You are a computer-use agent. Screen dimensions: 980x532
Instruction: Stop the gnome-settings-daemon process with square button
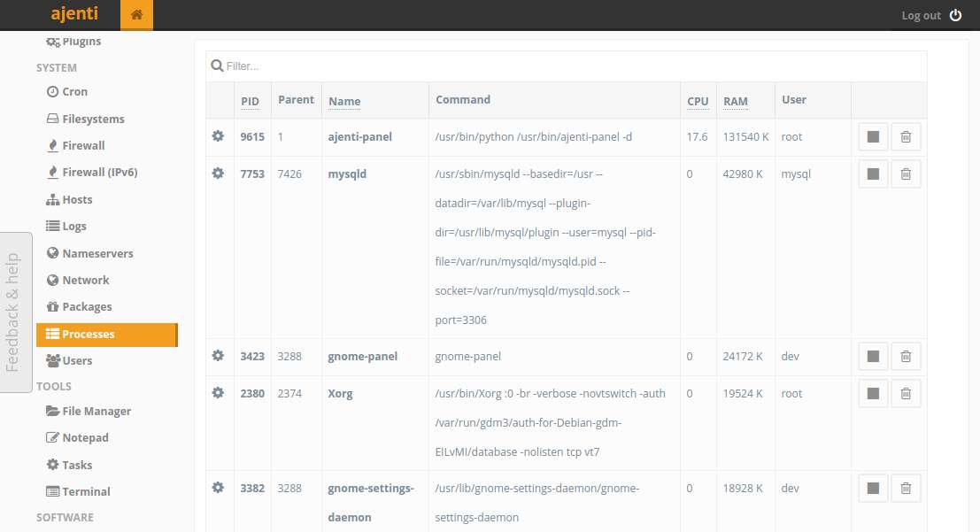(x=873, y=489)
